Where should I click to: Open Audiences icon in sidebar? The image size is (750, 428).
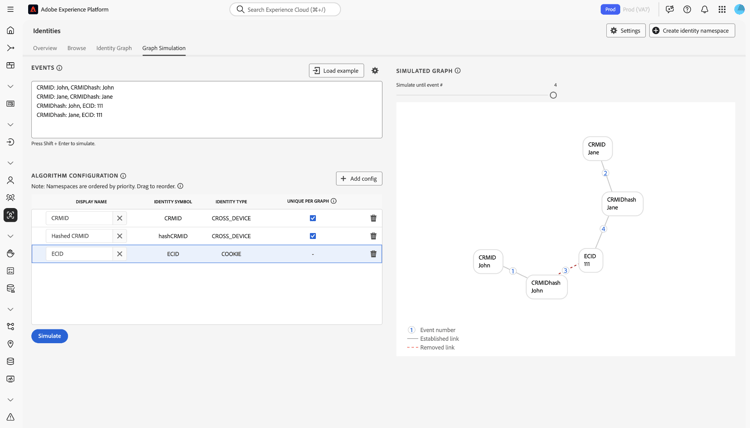click(x=11, y=198)
